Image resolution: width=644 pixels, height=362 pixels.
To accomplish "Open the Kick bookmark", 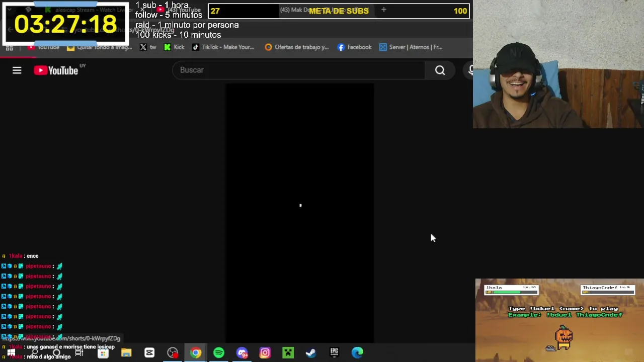I will 174,47.
